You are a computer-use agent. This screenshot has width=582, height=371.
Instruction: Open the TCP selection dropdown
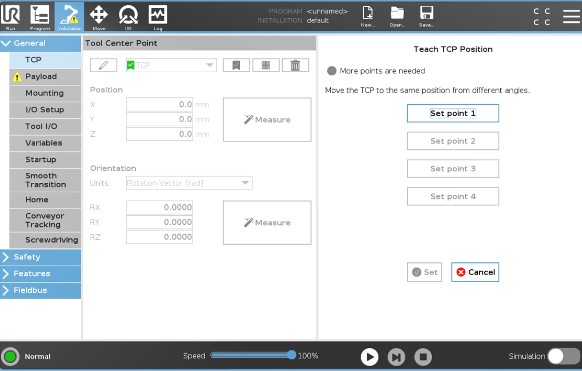[x=171, y=65]
